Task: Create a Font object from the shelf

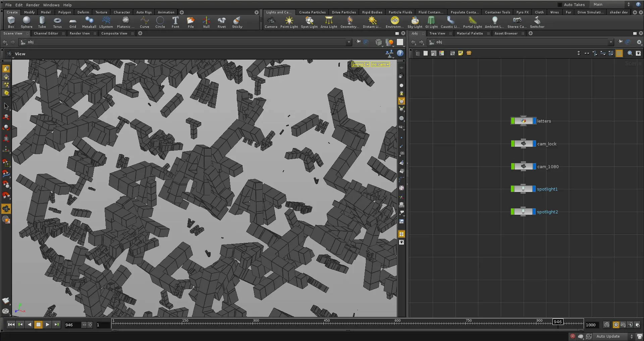Action: tap(175, 22)
